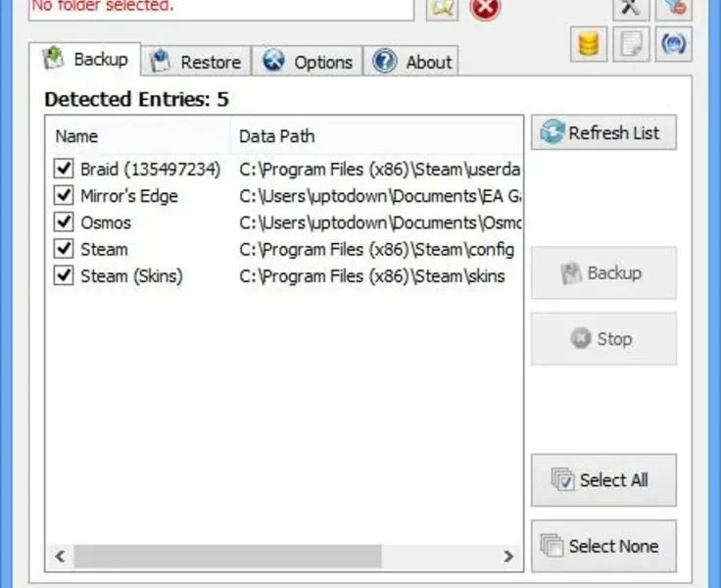The image size is (721, 588).
Task: Click the Select All button
Action: (x=603, y=480)
